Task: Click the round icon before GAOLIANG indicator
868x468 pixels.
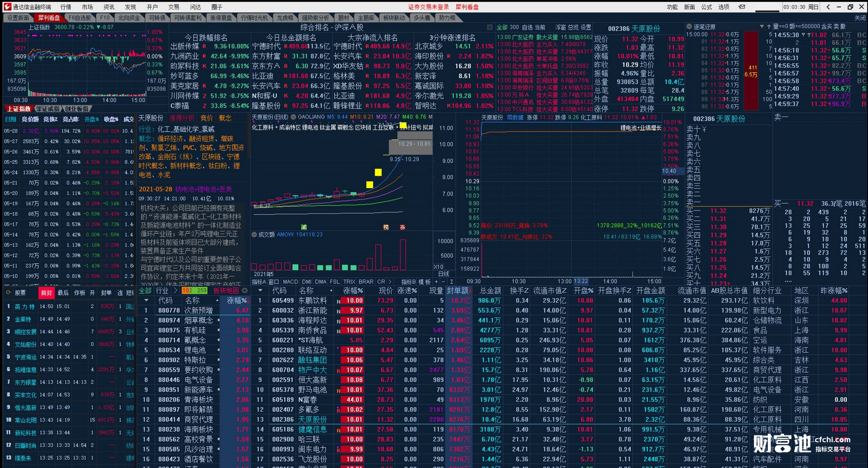Action: point(293,117)
